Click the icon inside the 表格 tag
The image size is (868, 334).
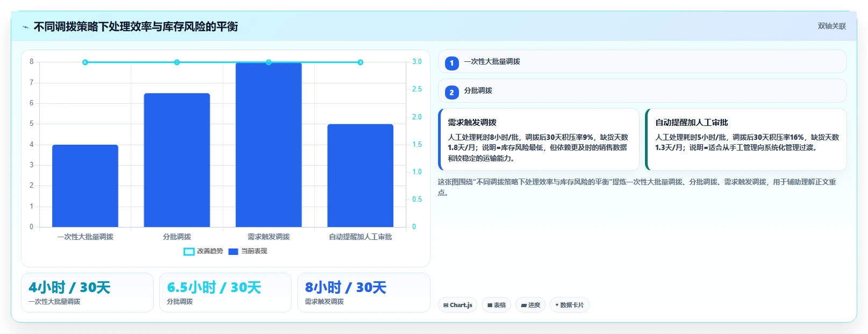tap(490, 305)
